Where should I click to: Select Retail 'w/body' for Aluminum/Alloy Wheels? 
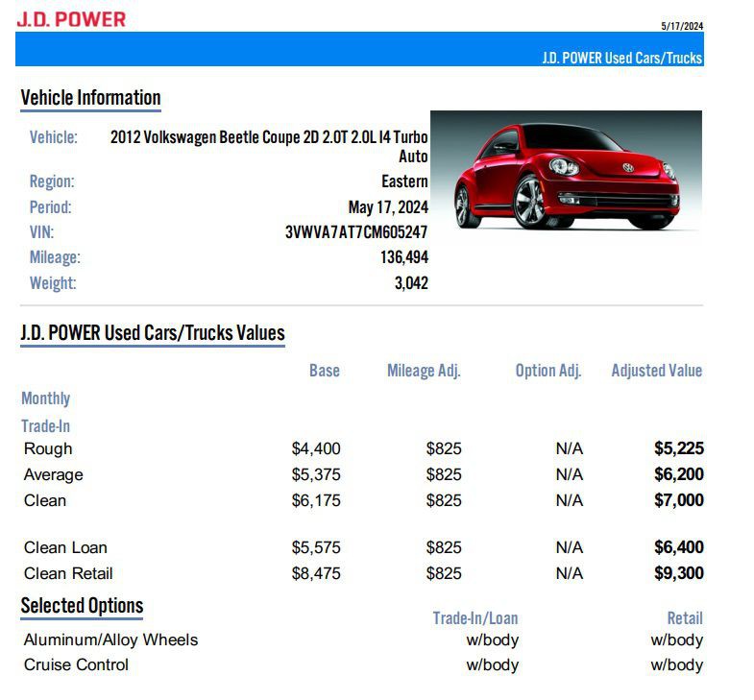point(677,640)
